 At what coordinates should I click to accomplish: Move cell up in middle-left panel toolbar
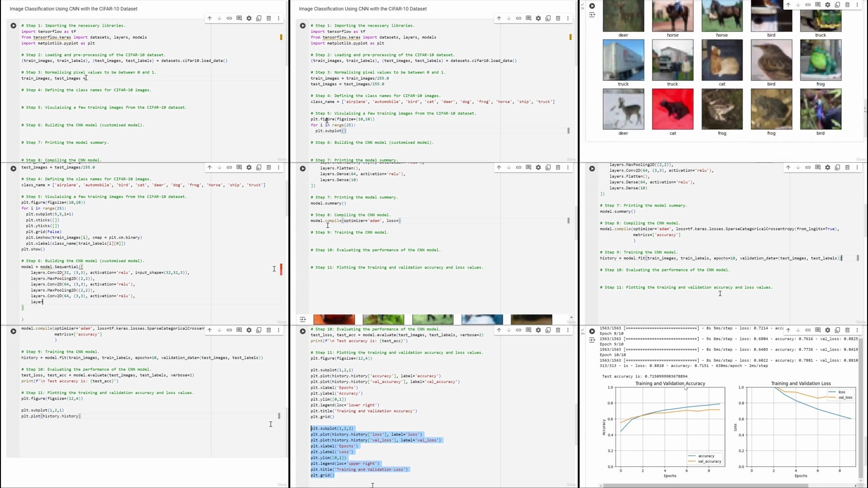209,167
